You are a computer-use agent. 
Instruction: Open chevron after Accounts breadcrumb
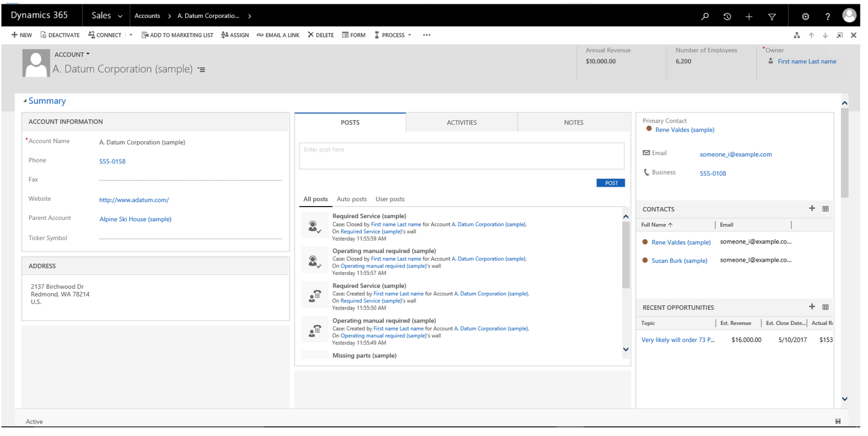pos(169,16)
